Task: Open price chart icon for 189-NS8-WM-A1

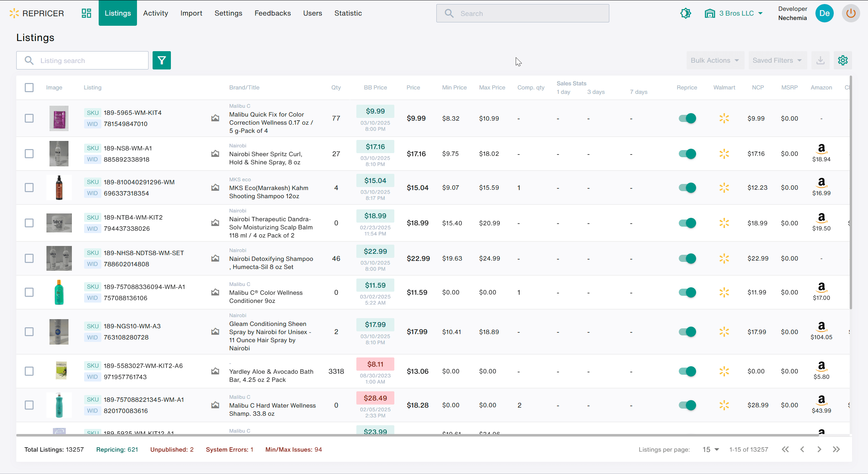Action: click(x=215, y=153)
